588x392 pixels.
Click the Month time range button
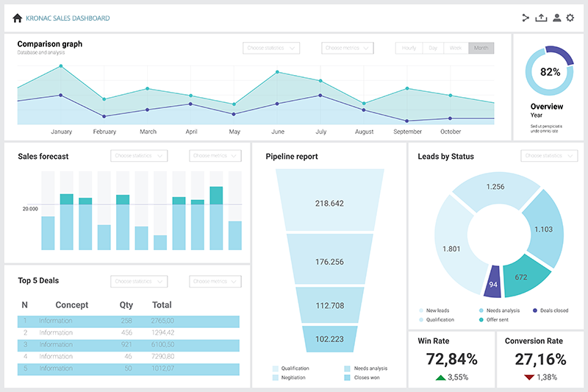click(481, 49)
